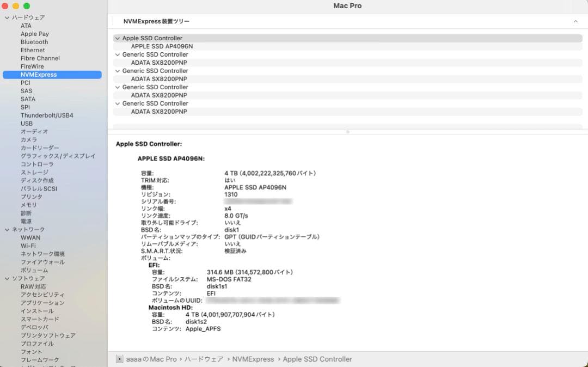Select グラフィックス/ディスプレイ in the sidebar
588x367 pixels.
pos(52,156)
